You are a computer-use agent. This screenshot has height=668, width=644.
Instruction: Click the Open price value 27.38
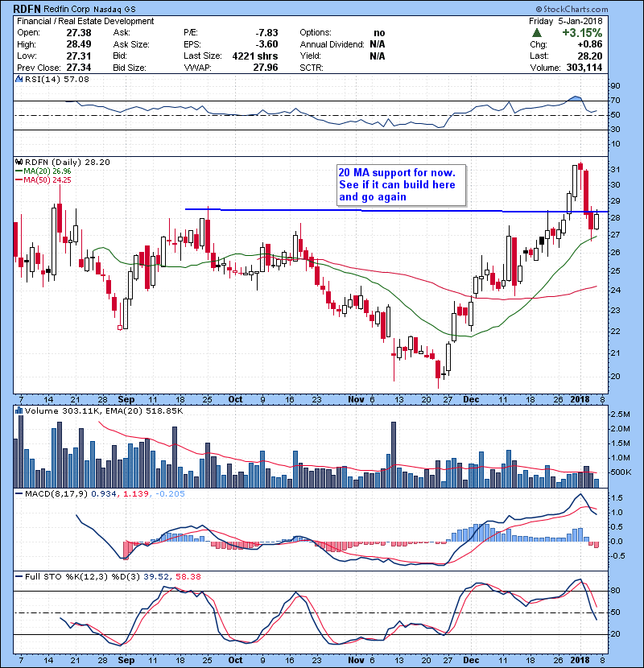point(79,33)
